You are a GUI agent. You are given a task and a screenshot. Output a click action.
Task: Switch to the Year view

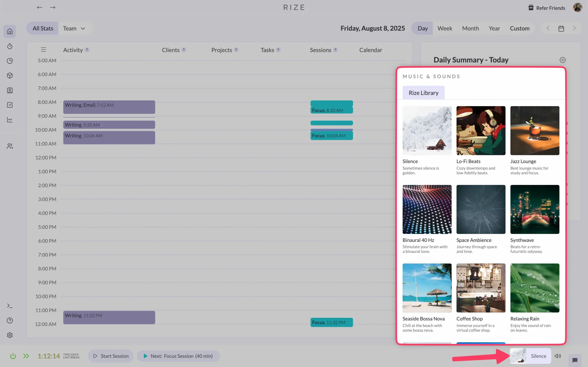(494, 28)
